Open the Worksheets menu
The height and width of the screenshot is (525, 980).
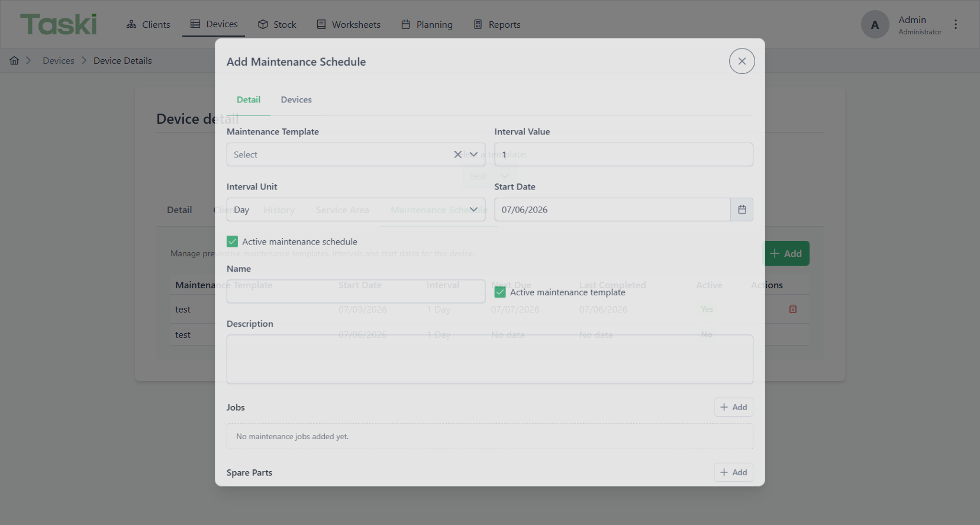[349, 24]
